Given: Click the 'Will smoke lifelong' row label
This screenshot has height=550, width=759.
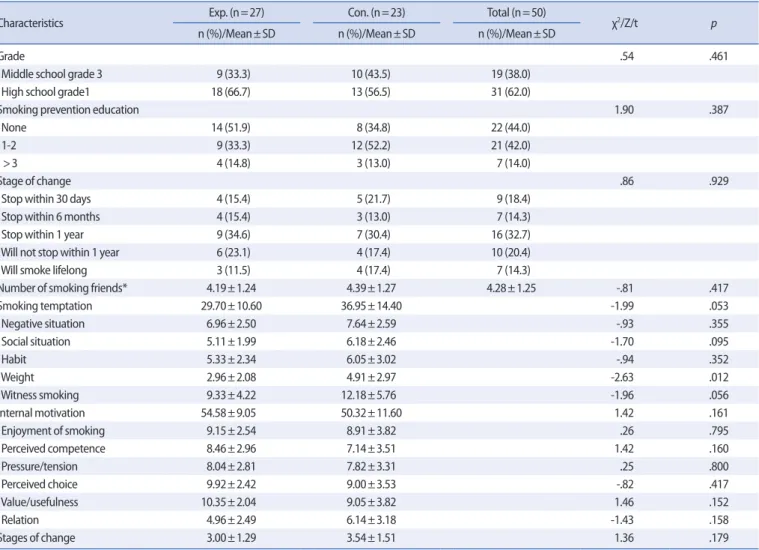Looking at the screenshot, I should click(44, 270).
